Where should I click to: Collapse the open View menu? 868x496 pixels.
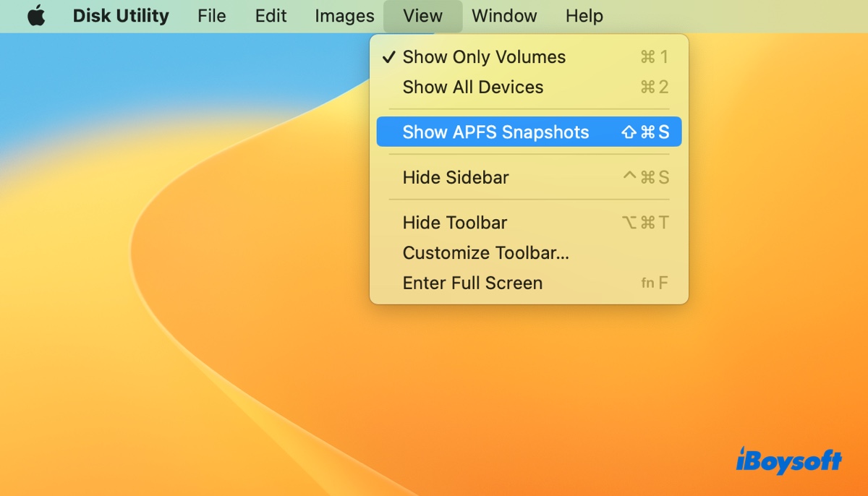coord(422,16)
